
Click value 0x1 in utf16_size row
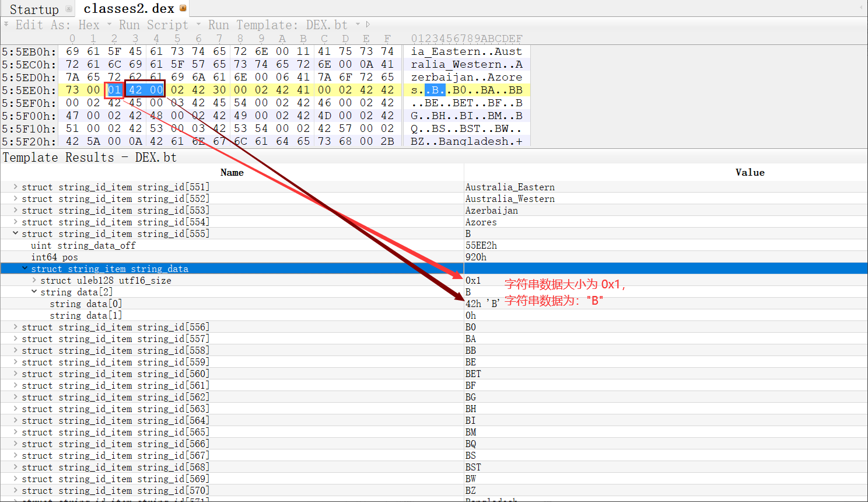tap(473, 280)
